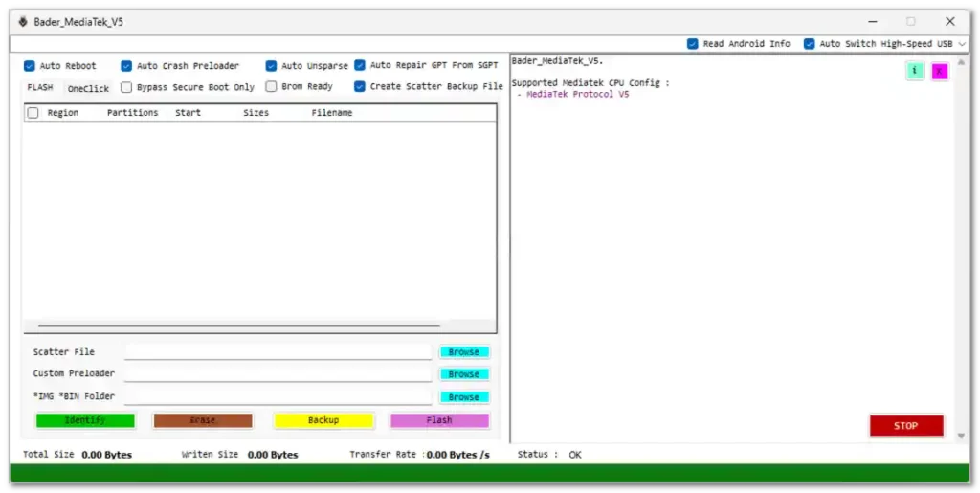Expand the top toolbar overflow chevron

[x=962, y=44]
